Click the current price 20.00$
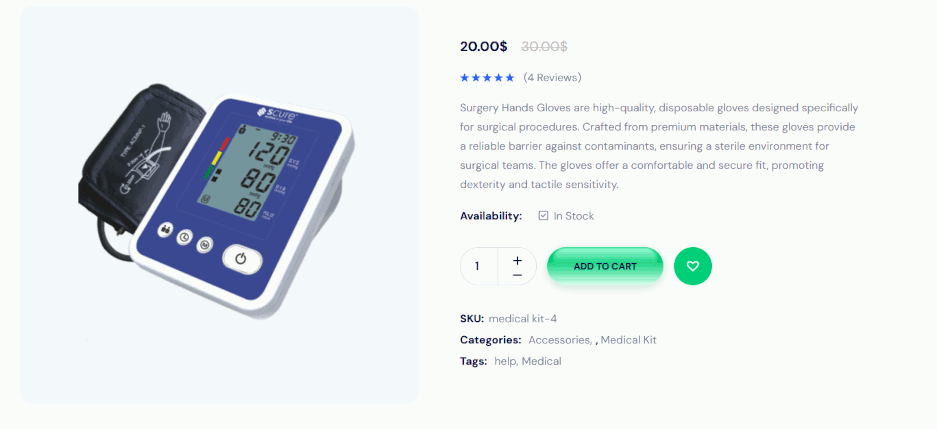 click(484, 46)
